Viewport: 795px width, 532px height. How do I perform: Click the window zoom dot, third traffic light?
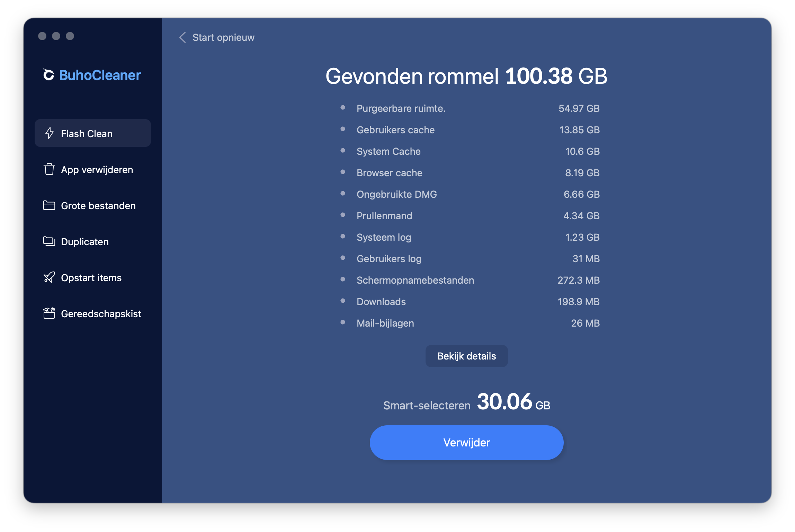coord(70,36)
